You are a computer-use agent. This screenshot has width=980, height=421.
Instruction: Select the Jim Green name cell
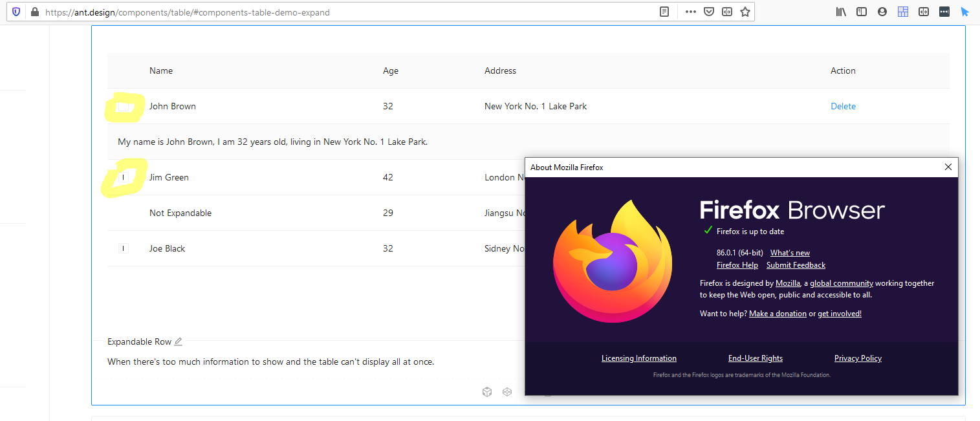(x=169, y=177)
